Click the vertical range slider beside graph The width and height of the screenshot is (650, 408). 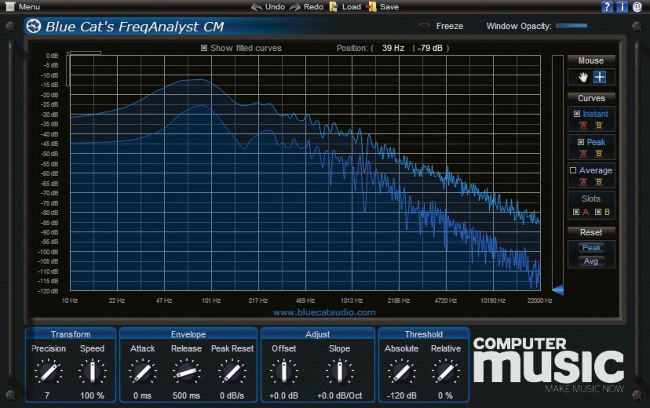click(x=558, y=172)
